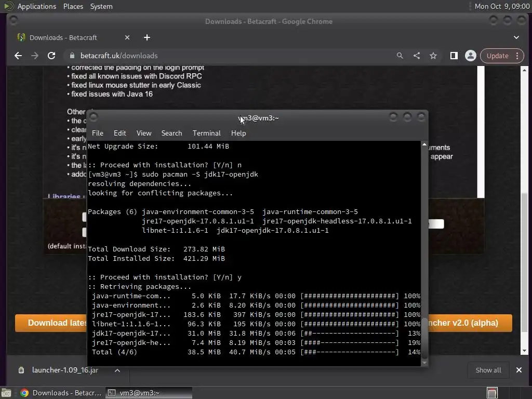The image size is (532, 399).
Task: Switch to vm3@vm3:~ taskbar entry
Action: [149, 393]
